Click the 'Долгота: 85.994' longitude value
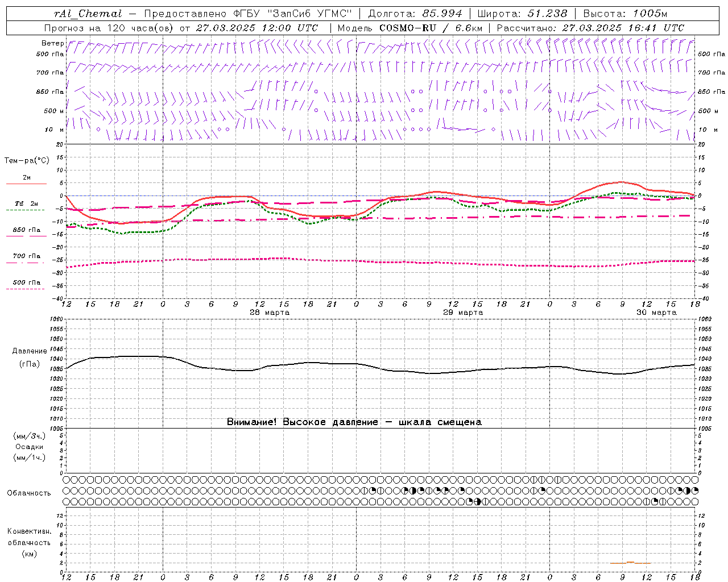 click(x=415, y=14)
